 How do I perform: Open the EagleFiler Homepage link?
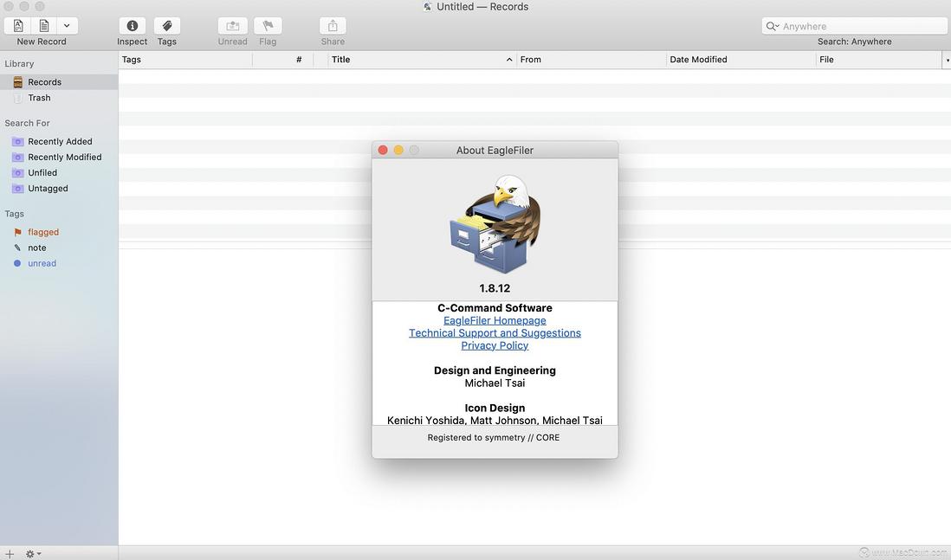[495, 320]
